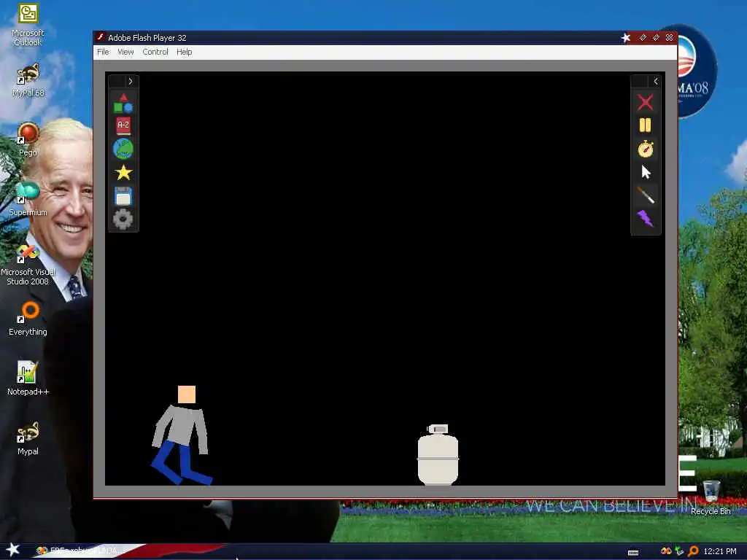Open the star Start button on taskbar
This screenshot has width=747, height=560.
(x=12, y=550)
